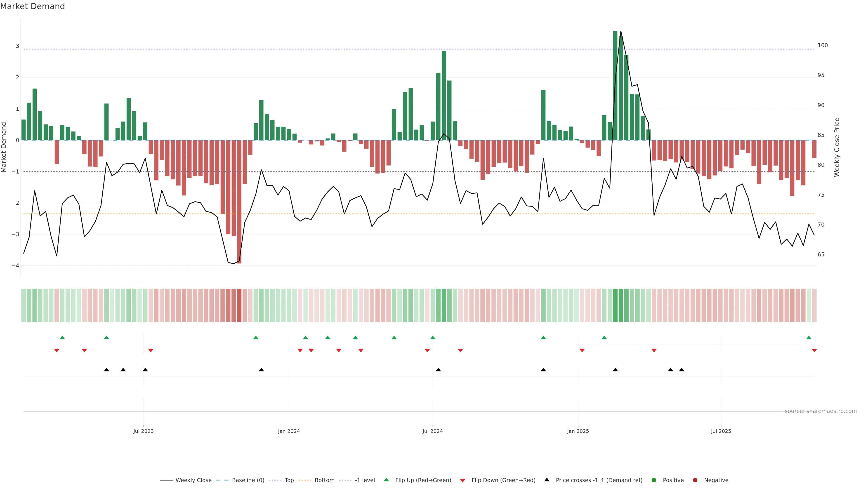Image resolution: width=868 pixels, height=488 pixels.
Task: Click the Jul 2023 x-axis label
Action: tap(144, 432)
